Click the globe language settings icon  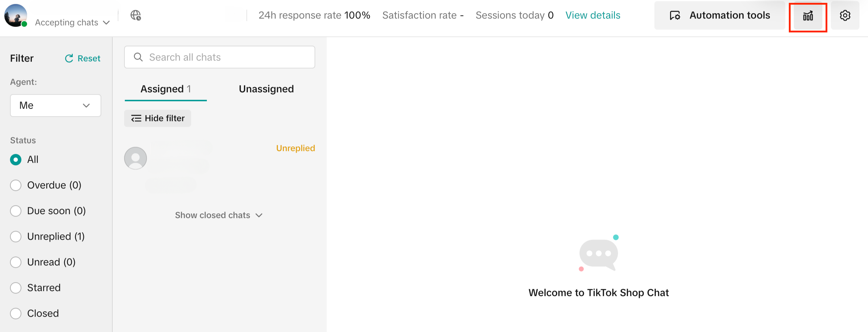[x=136, y=15]
